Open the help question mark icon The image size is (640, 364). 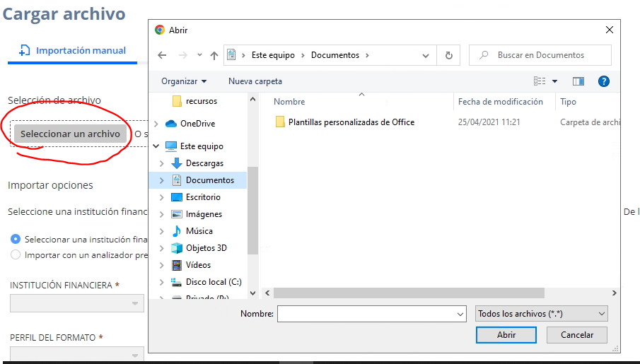[x=603, y=81]
